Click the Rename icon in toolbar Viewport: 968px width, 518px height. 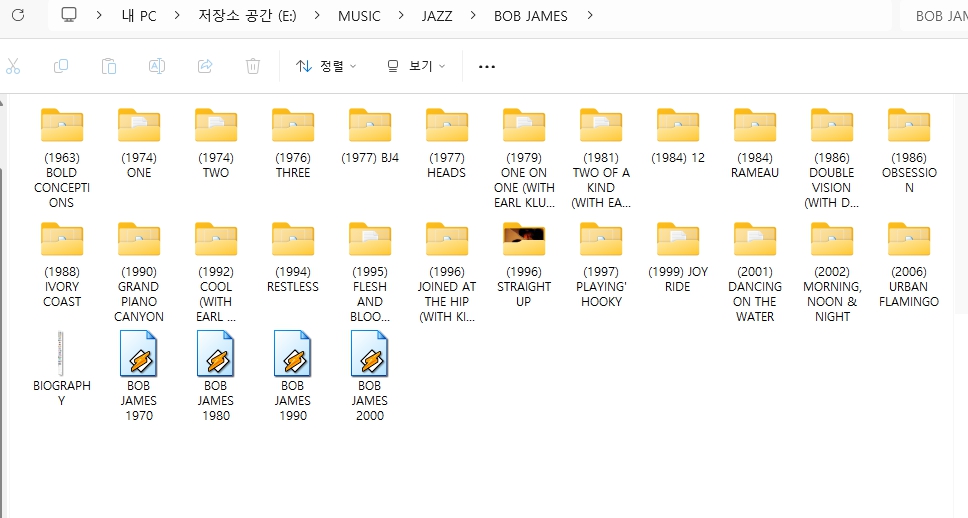pyautogui.click(x=157, y=66)
